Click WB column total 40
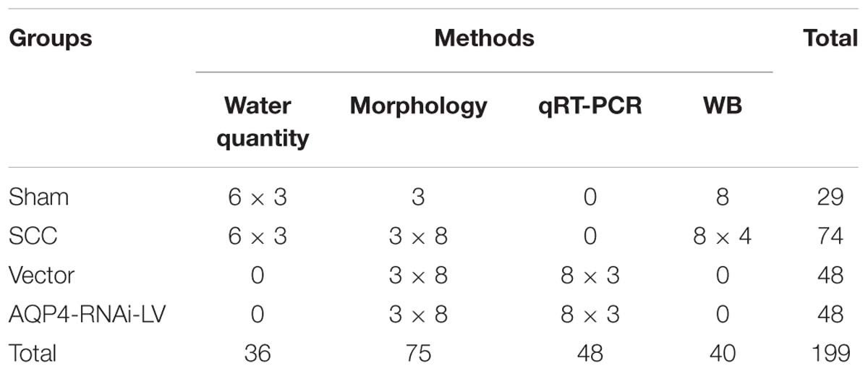 722,353
